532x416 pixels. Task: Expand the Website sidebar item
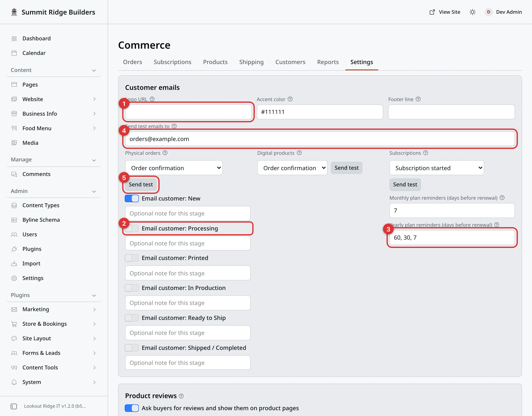(x=54, y=99)
